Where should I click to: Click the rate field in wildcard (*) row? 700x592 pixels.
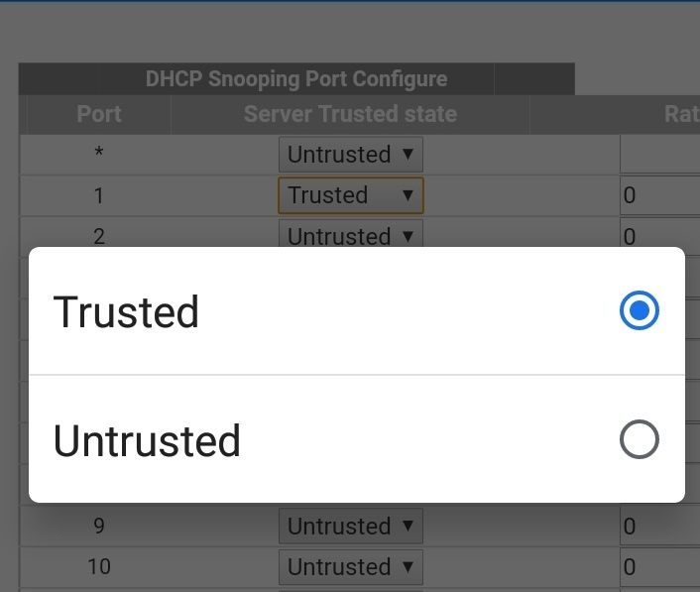(659, 155)
